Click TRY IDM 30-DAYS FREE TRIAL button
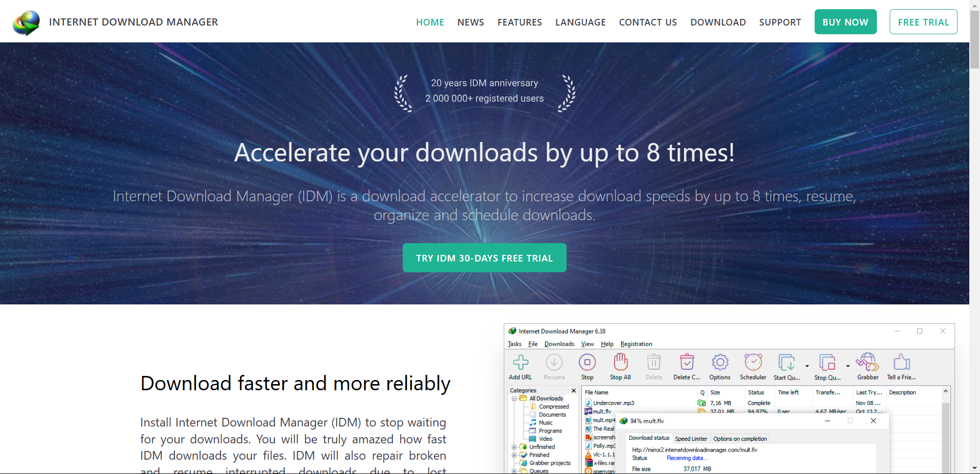980x474 pixels. pyautogui.click(x=484, y=258)
